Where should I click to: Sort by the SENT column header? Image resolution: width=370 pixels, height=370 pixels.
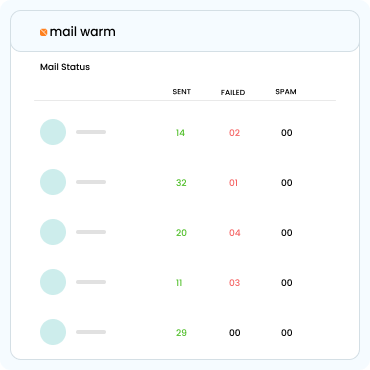(x=182, y=92)
